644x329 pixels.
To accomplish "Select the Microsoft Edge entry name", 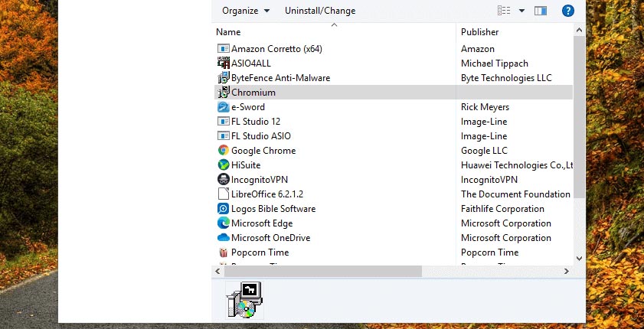I will click(x=262, y=223).
